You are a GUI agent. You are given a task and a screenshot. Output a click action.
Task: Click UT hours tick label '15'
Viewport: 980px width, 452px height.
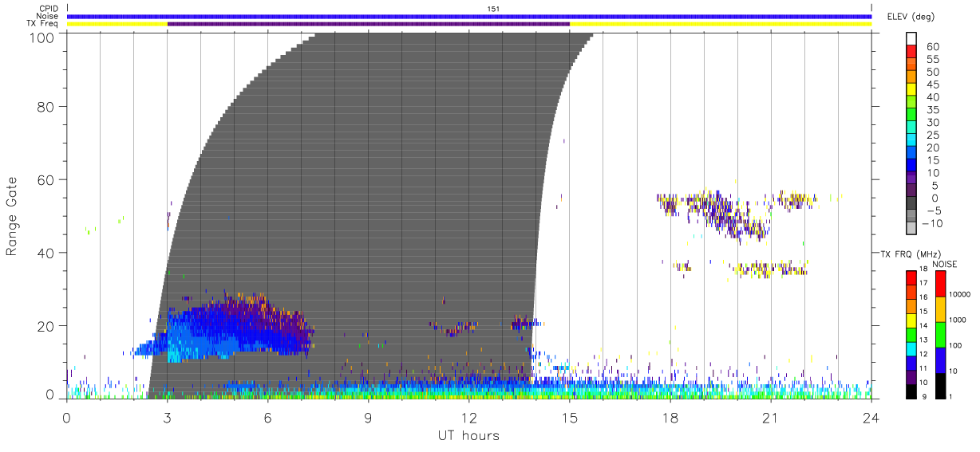570,417
